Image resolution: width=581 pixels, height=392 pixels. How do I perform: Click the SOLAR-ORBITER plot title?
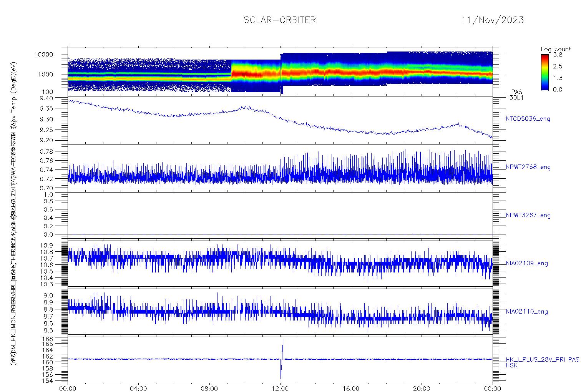pyautogui.click(x=280, y=20)
